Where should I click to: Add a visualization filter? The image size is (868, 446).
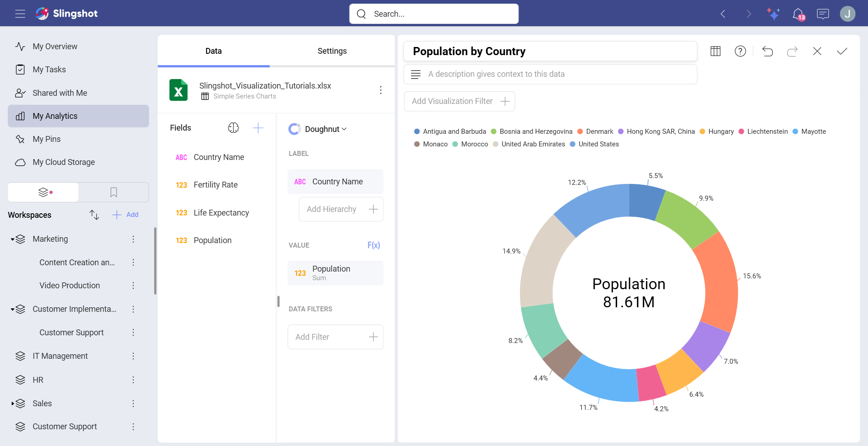click(x=459, y=101)
